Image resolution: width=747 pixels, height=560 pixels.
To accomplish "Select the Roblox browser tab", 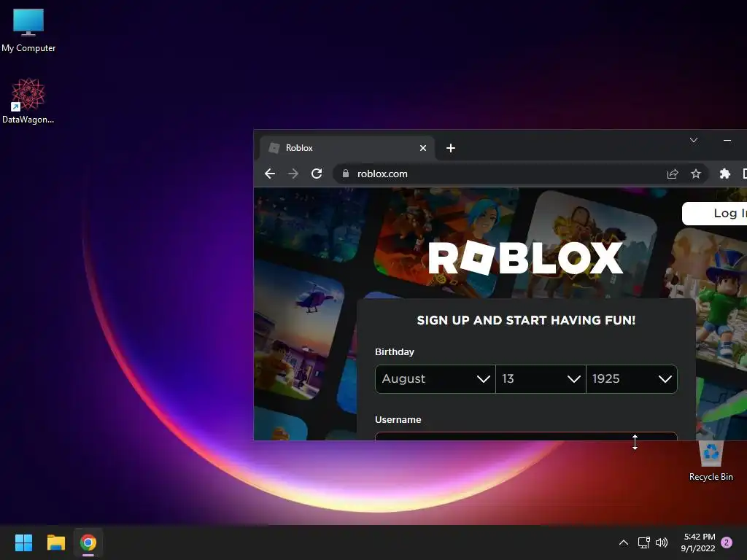I will (347, 148).
